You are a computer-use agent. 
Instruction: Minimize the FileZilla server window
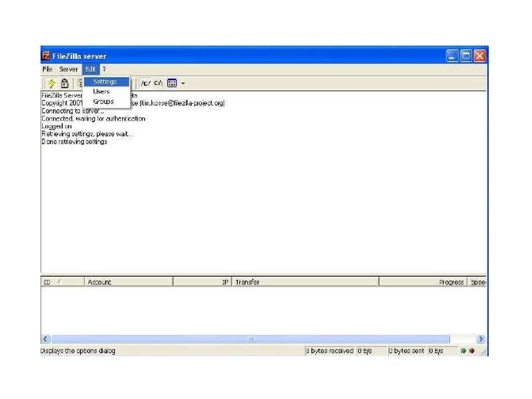(x=452, y=56)
